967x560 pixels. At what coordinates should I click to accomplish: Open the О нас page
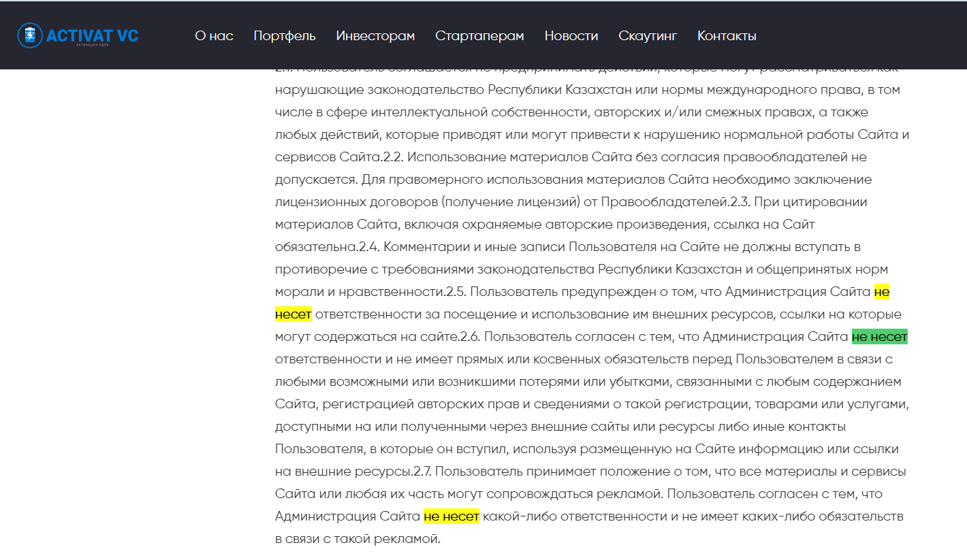pyautogui.click(x=214, y=36)
